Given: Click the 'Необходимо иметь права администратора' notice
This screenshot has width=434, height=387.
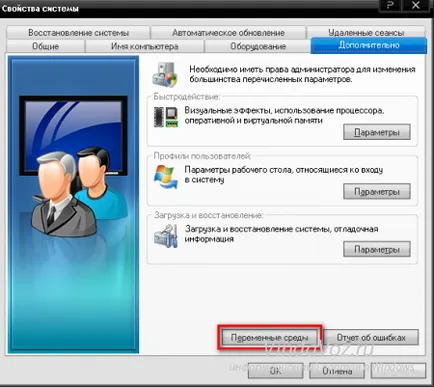Looking at the screenshot, I should tap(302, 74).
